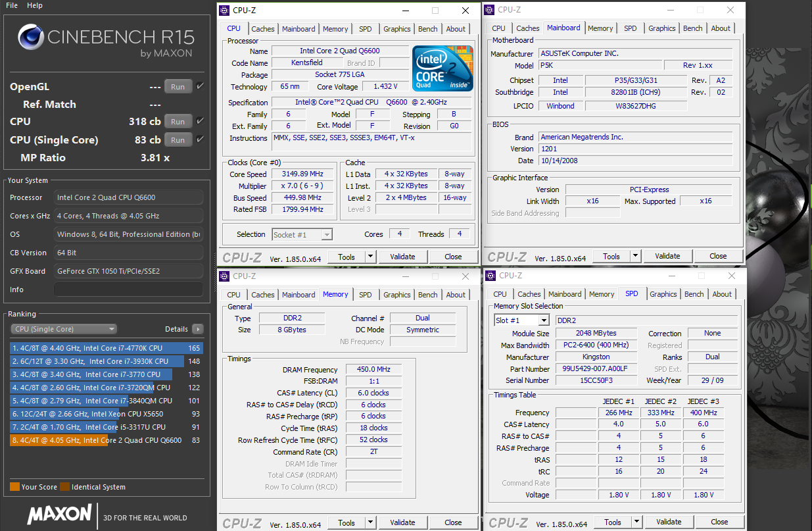Click the Your Score orange legend swatch

coord(14,487)
